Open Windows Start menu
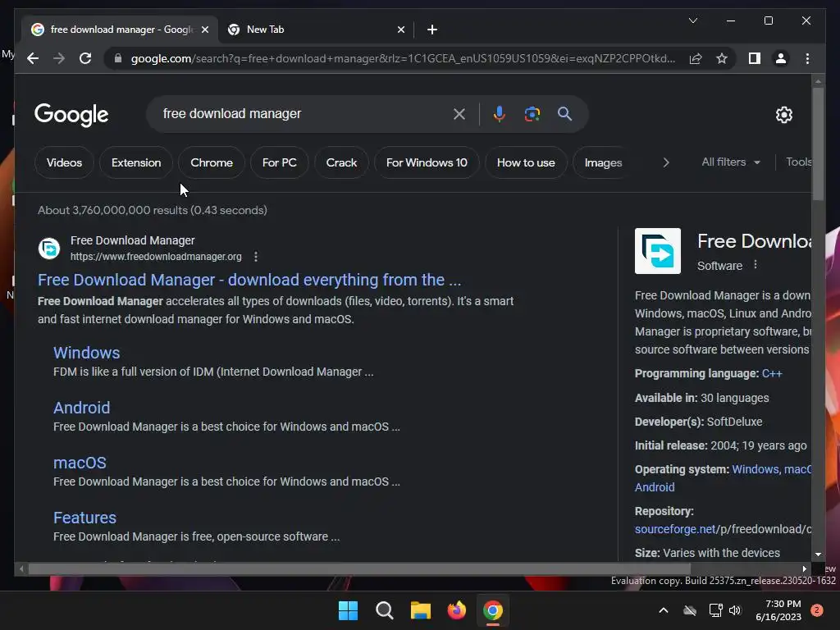This screenshot has height=630, width=840. [x=348, y=610]
